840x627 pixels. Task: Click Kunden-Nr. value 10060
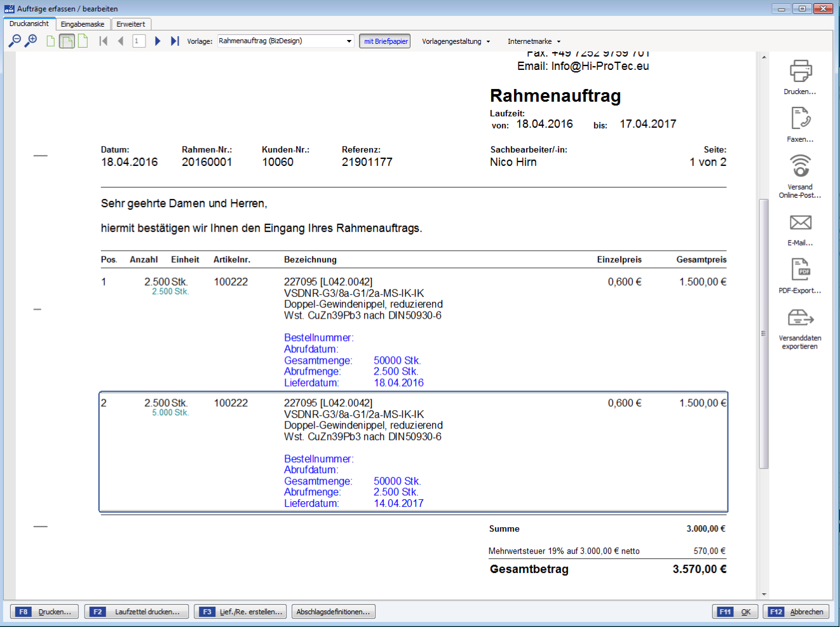coord(278,162)
